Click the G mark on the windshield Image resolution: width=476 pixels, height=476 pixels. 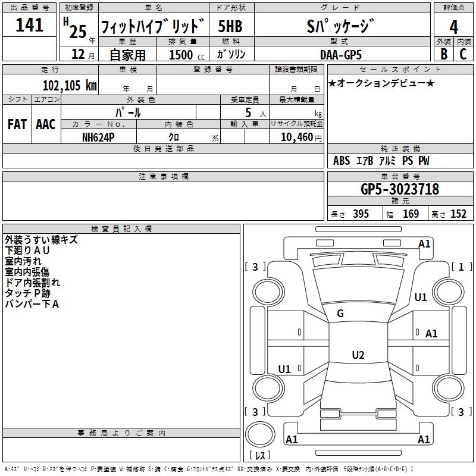click(x=340, y=314)
